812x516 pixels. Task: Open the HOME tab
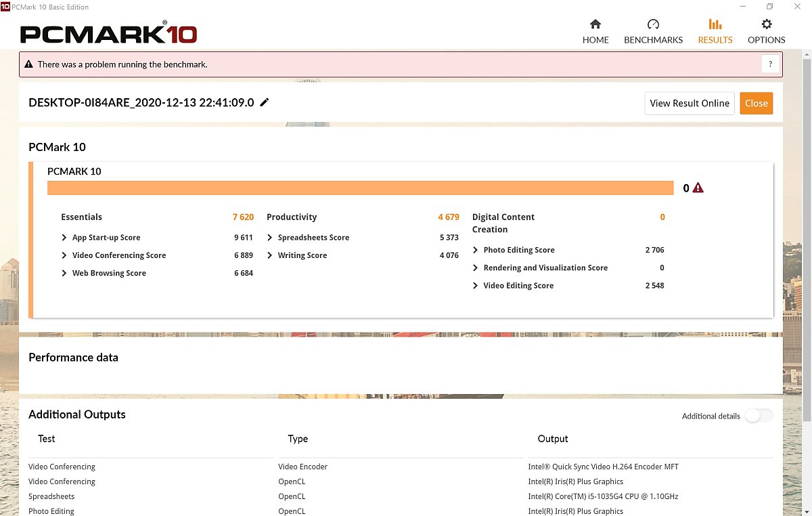595,32
